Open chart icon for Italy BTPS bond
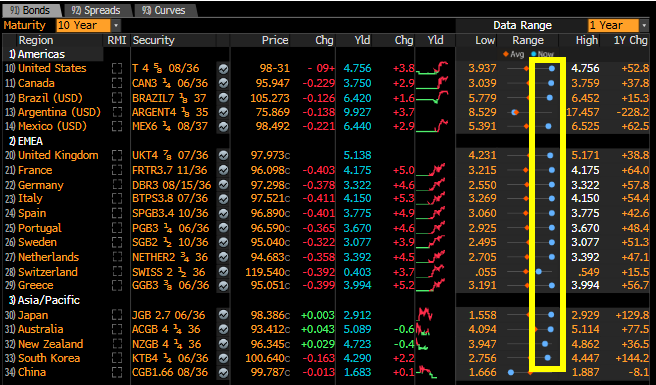The height and width of the screenshot is (385, 656). pyautogui.click(x=223, y=198)
